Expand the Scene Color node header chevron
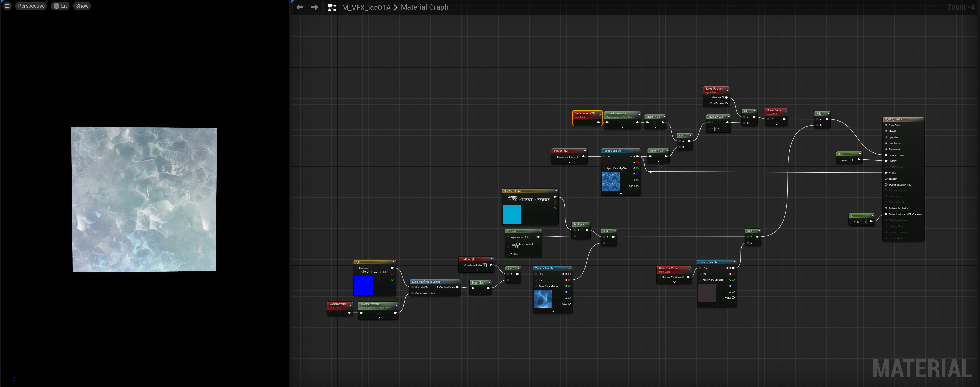 pyautogui.click(x=785, y=111)
